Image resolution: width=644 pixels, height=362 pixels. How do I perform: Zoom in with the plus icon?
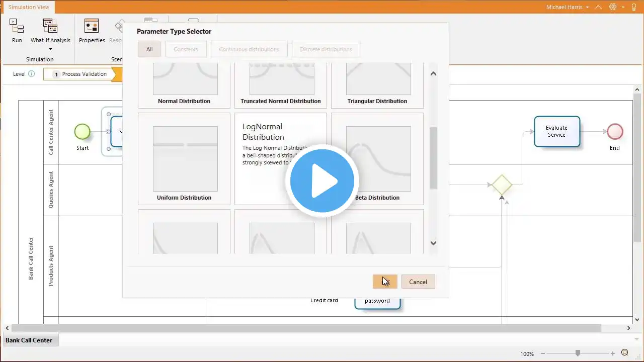coord(613,353)
